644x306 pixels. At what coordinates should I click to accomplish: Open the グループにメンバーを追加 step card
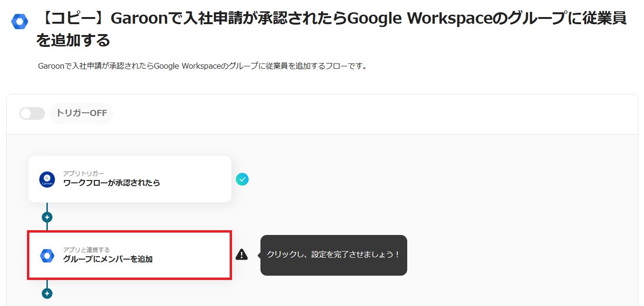[x=130, y=255]
